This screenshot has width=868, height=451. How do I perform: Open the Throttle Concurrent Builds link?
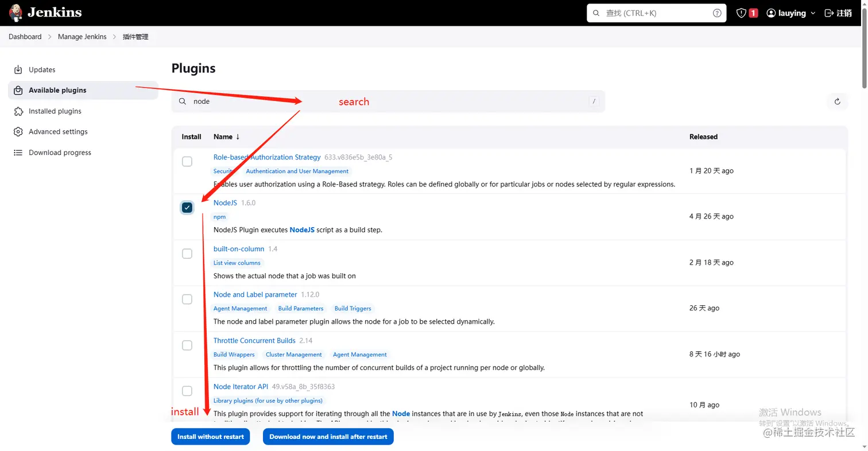pos(254,341)
